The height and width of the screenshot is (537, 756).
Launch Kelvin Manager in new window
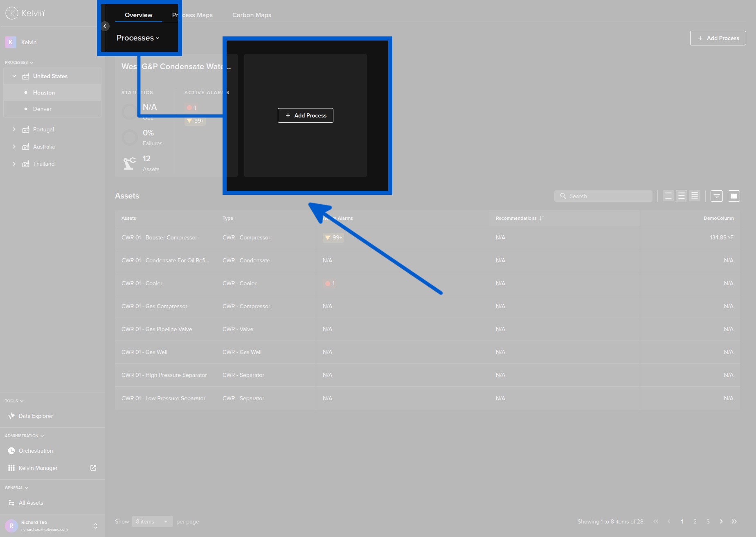(x=93, y=468)
